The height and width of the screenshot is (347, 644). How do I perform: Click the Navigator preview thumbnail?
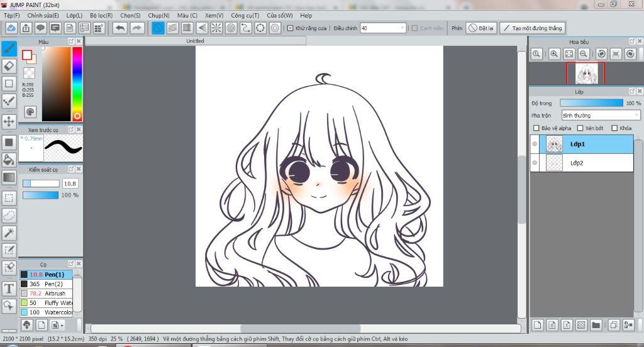click(x=586, y=74)
